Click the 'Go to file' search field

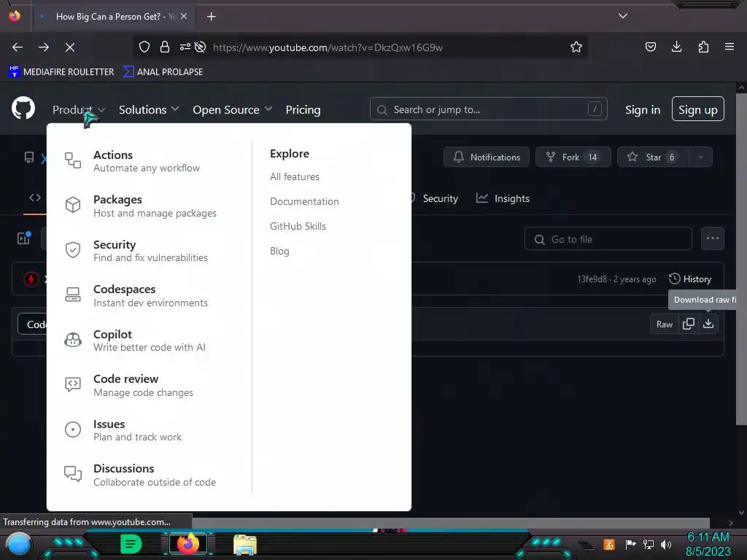[608, 238]
